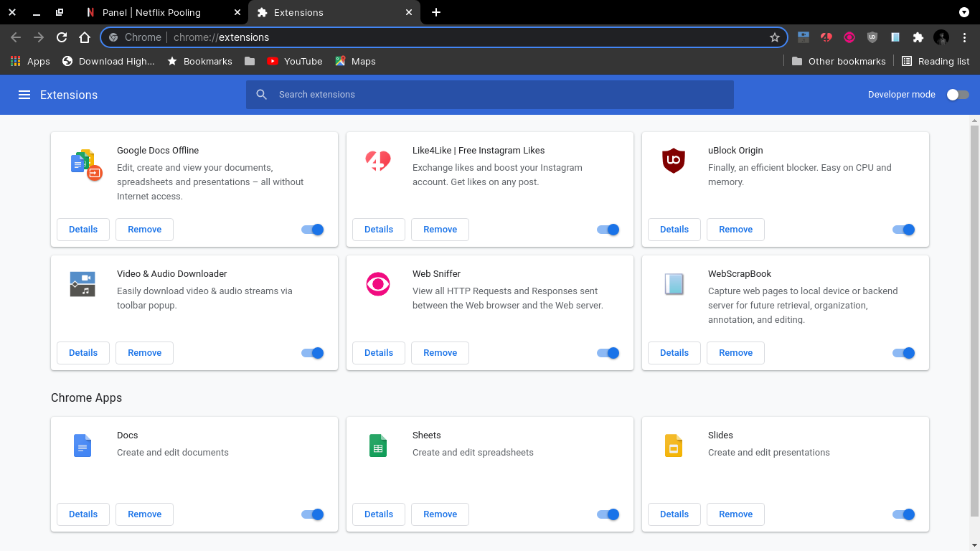
Task: Open the Extensions puzzle piece menu
Action: pyautogui.click(x=918, y=37)
